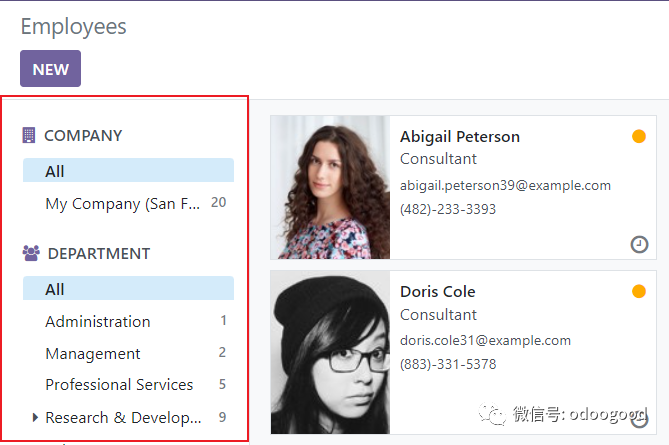Click abigail.peterson39@example.com email address
Viewport: 669px width, 445px height.
(x=505, y=185)
